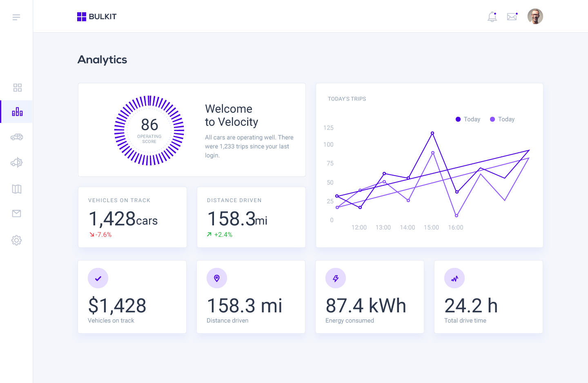
Task: Open the Distance Driven 158.3mi stat card
Action: [x=251, y=217]
